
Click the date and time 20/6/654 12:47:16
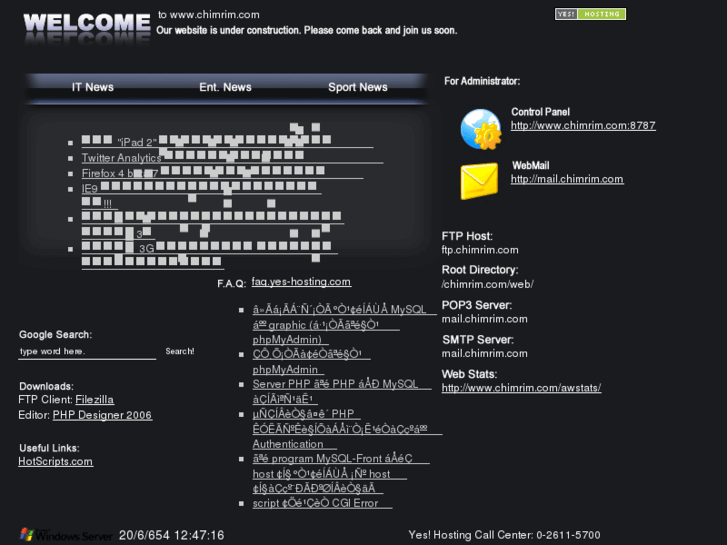(172, 535)
